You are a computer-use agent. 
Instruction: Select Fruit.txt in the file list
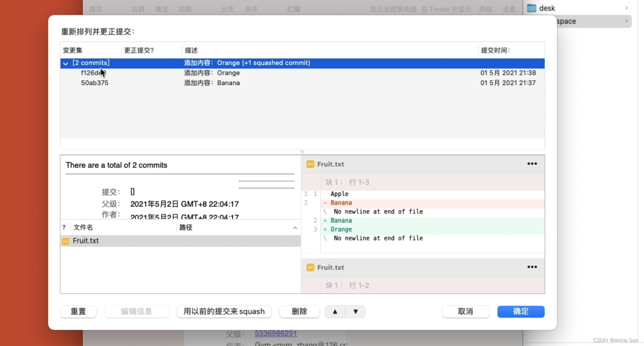[x=180, y=241]
